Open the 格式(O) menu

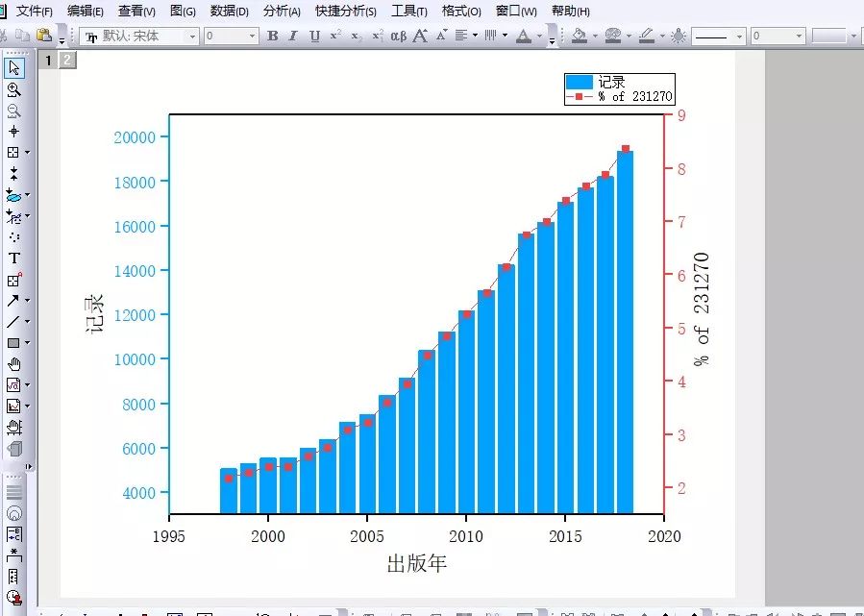[x=461, y=11]
